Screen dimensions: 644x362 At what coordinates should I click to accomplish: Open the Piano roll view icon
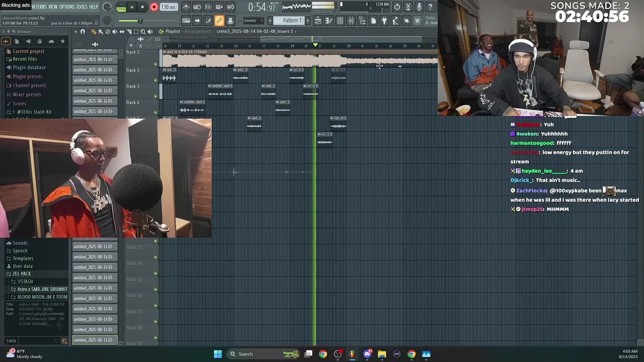pos(329,21)
